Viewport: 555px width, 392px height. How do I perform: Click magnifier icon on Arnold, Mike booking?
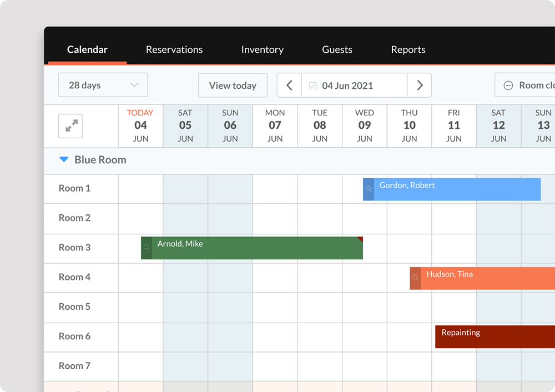(147, 248)
